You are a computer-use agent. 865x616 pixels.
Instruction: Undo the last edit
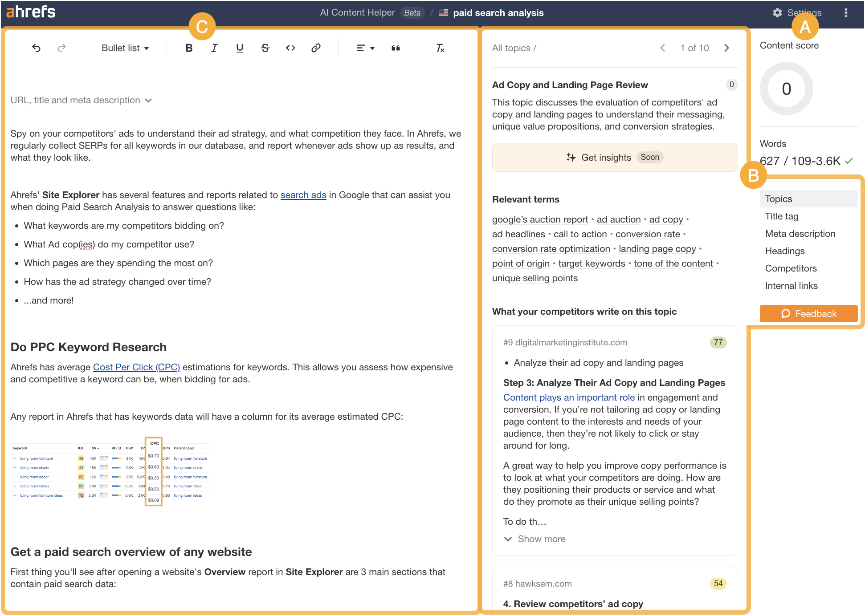tap(37, 48)
